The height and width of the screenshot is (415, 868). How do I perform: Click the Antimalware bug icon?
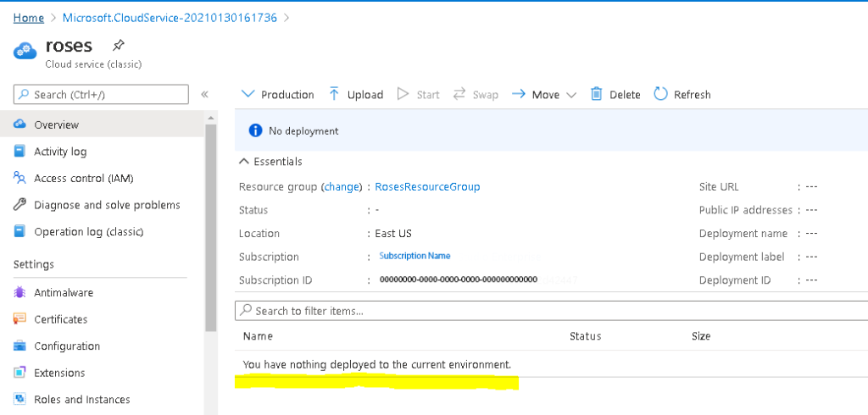coord(20,292)
